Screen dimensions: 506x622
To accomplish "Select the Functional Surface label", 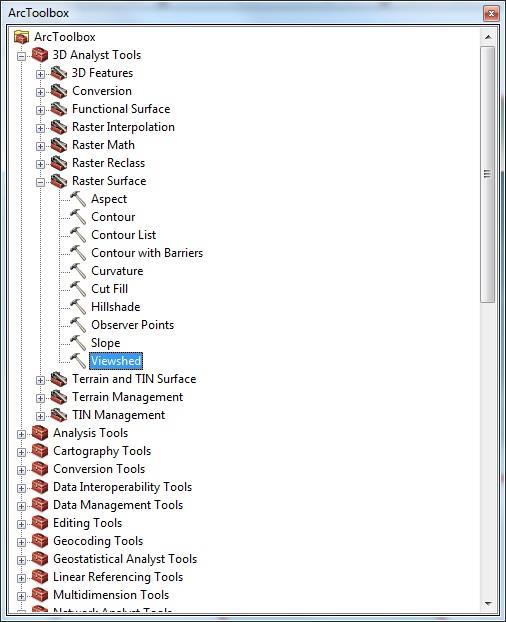I will pyautogui.click(x=121, y=109).
